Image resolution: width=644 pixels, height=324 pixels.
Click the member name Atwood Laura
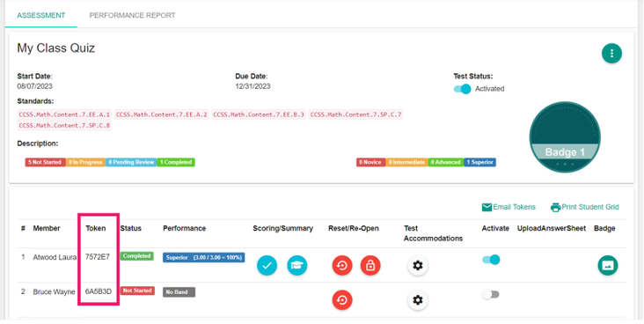click(x=55, y=257)
